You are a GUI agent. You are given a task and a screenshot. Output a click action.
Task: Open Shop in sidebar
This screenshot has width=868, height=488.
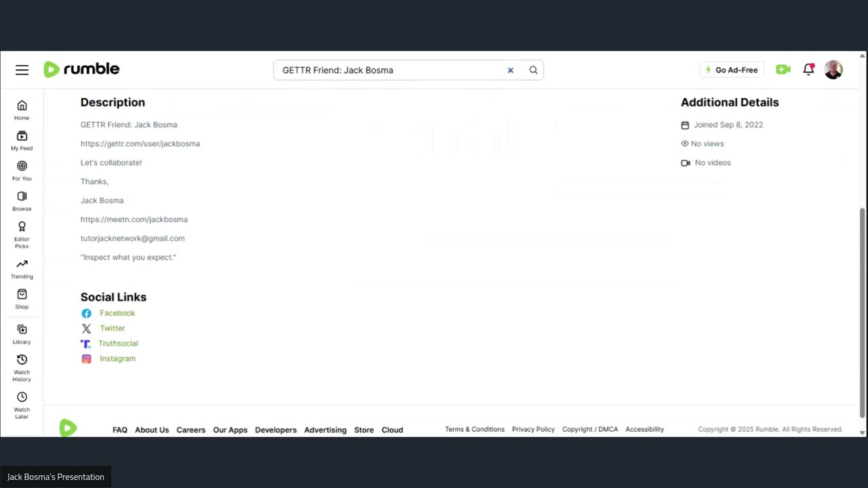[22, 299]
